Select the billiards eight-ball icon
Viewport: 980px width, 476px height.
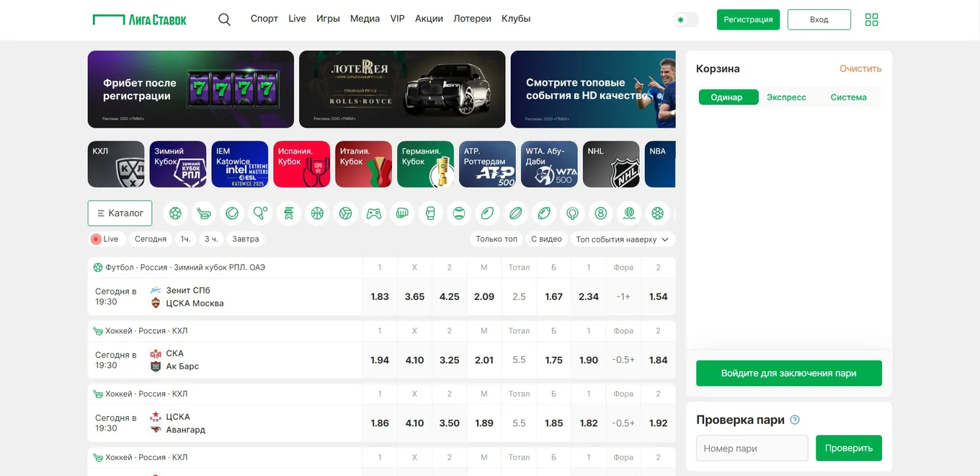(x=600, y=213)
